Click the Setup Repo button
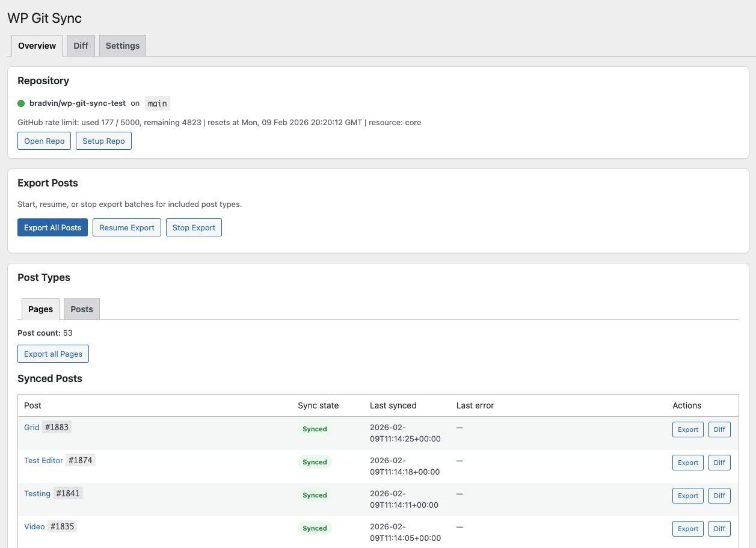This screenshot has height=548, width=756. tap(103, 141)
